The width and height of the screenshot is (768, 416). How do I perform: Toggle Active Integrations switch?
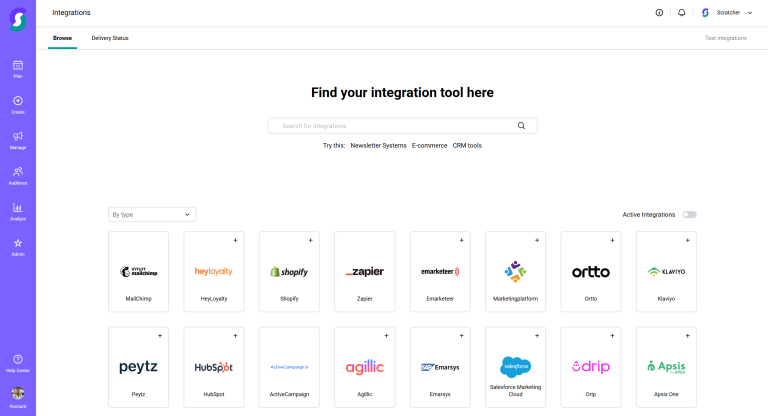(x=689, y=214)
